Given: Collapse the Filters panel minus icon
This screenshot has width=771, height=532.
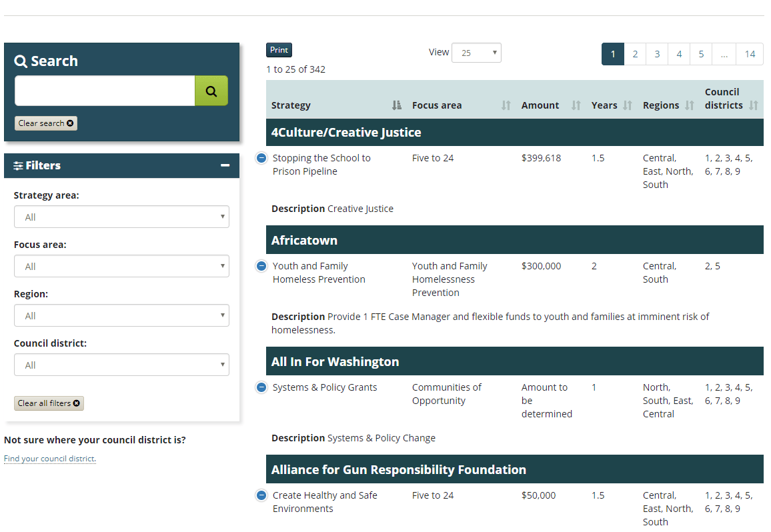Looking at the screenshot, I should pyautogui.click(x=225, y=166).
